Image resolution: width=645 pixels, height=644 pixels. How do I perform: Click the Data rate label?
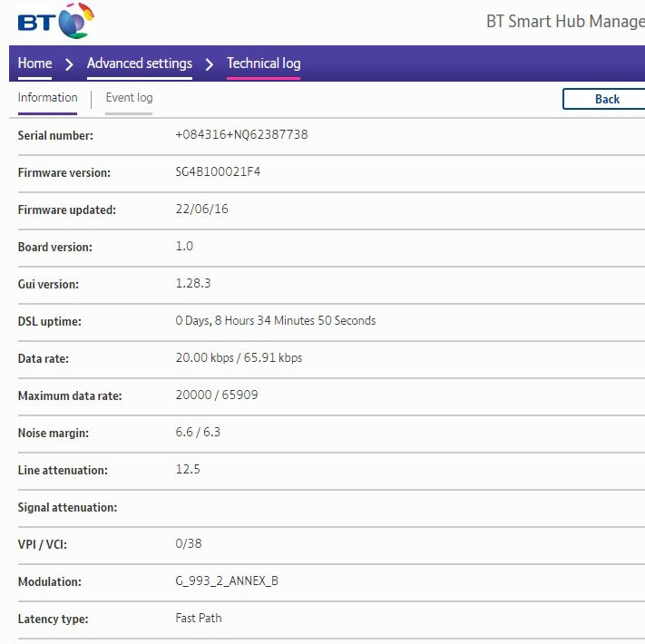click(44, 358)
